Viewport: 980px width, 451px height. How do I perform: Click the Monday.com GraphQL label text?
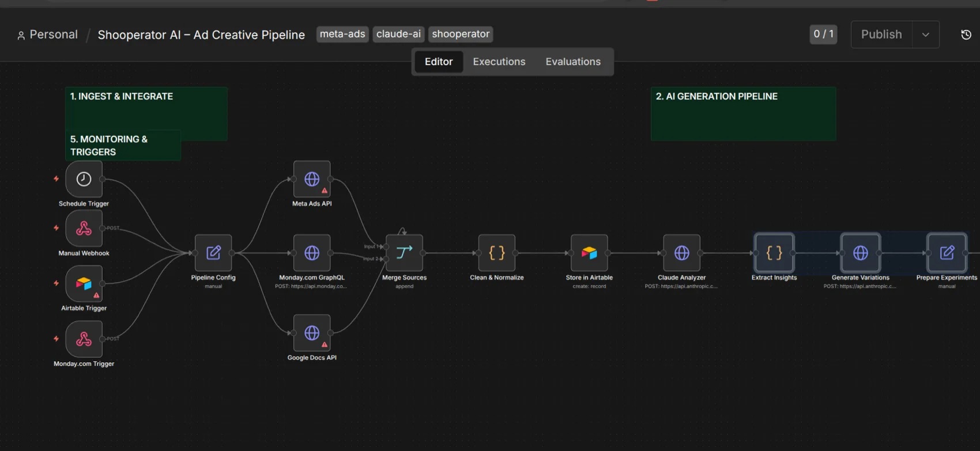(x=312, y=278)
